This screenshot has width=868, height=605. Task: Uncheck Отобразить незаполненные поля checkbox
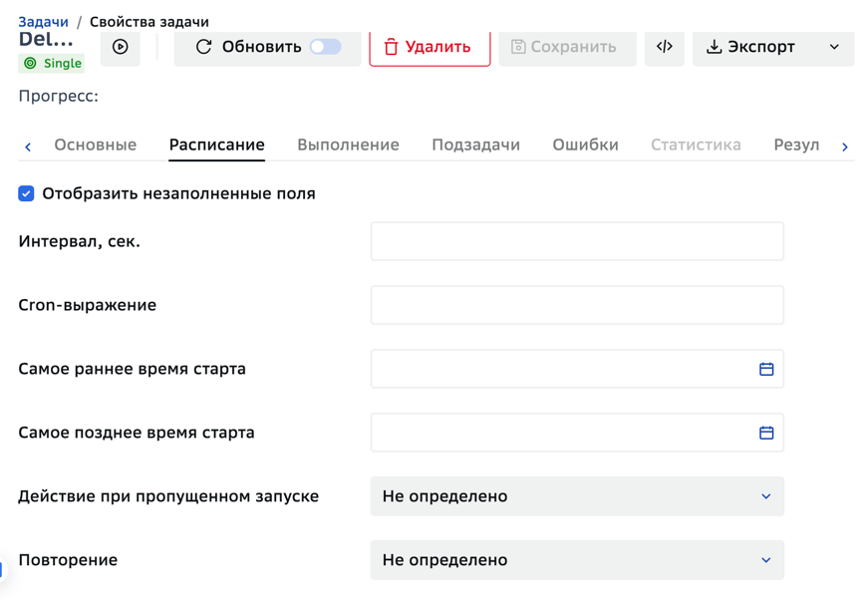pyautogui.click(x=26, y=193)
